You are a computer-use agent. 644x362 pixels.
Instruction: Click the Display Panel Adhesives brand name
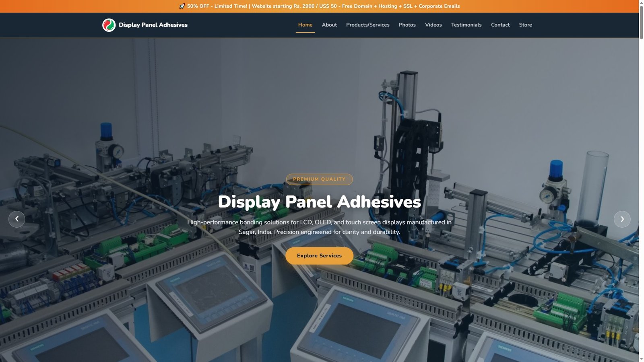pos(153,25)
